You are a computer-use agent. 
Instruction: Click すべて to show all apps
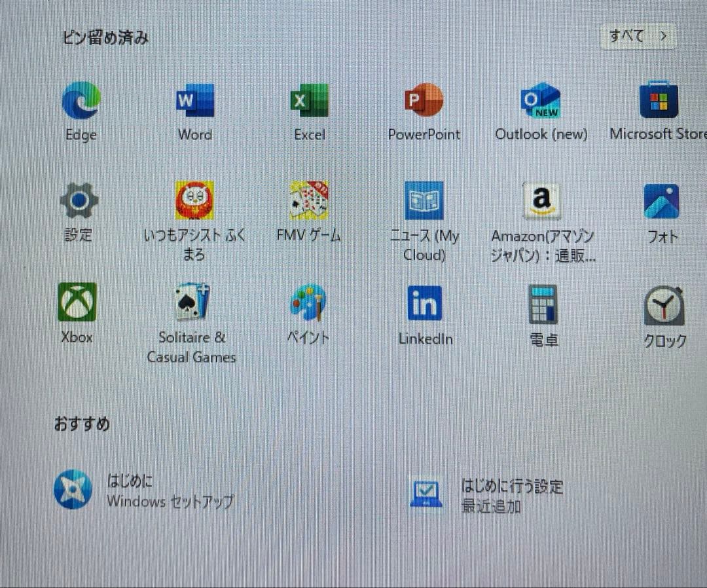638,36
